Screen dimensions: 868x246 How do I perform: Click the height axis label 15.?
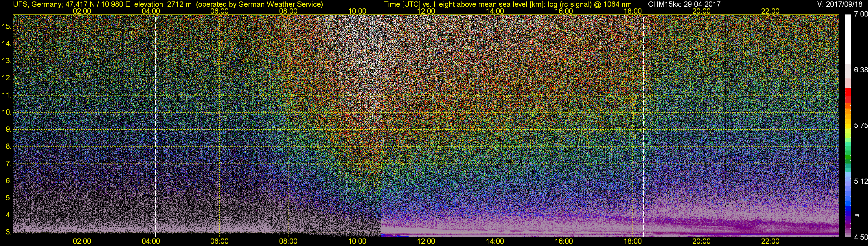coord(6,26)
